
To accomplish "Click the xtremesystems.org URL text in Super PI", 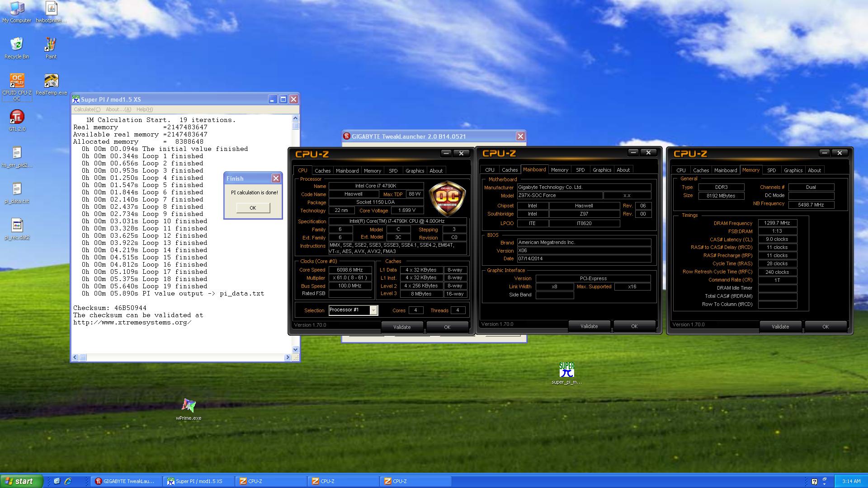I will coord(132,322).
